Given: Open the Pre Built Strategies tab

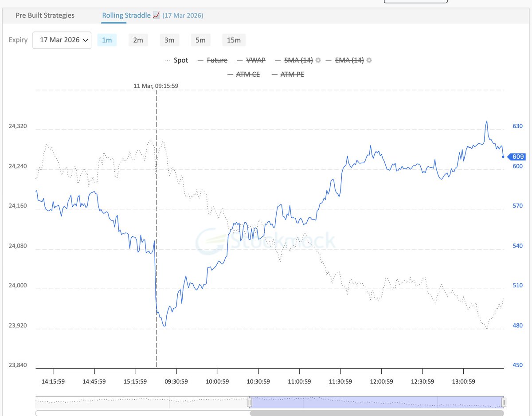Looking at the screenshot, I should click(45, 15).
